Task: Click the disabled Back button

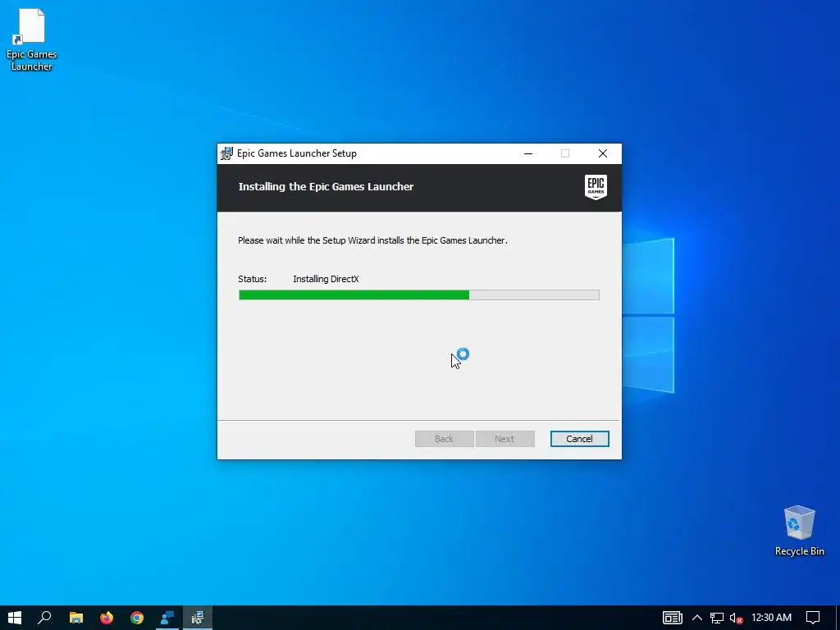Action: click(444, 439)
